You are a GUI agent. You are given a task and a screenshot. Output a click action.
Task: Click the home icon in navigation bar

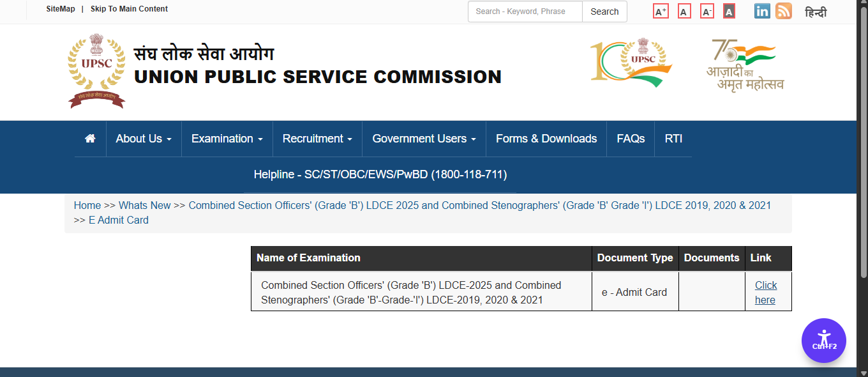click(x=90, y=139)
